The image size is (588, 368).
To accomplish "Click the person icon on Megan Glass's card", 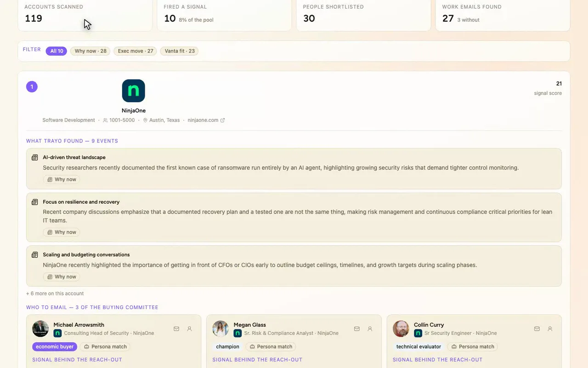I will 370,329.
